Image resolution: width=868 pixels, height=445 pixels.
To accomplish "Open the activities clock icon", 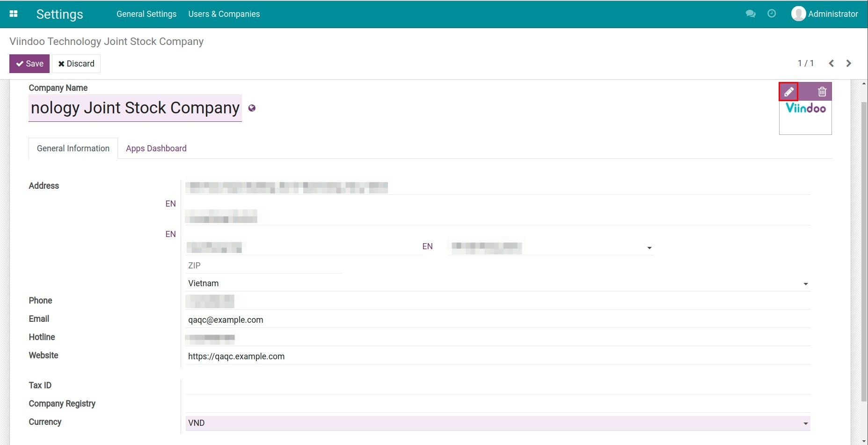I will click(x=772, y=14).
